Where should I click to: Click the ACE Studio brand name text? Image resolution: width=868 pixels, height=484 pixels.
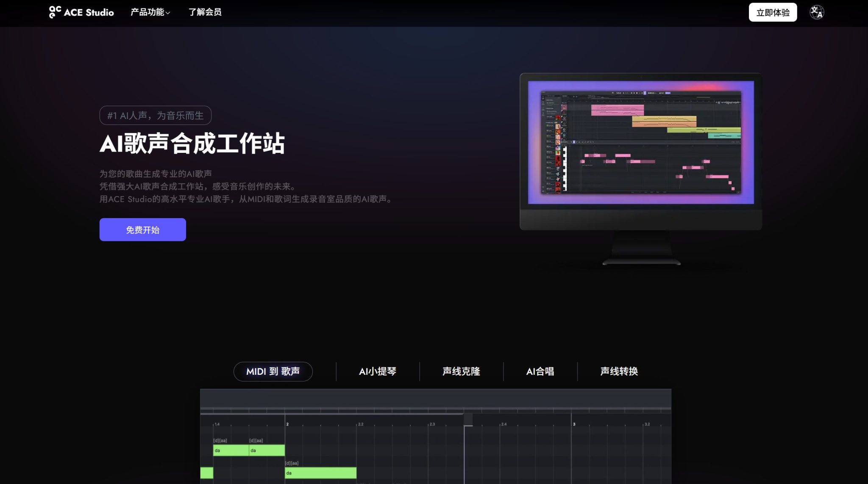pyautogui.click(x=89, y=12)
